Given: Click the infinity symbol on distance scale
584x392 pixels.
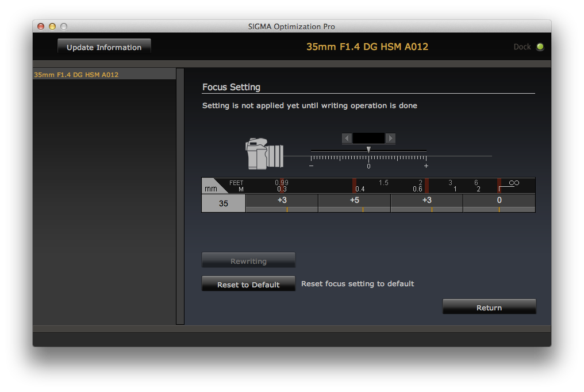Looking at the screenshot, I should pos(514,183).
